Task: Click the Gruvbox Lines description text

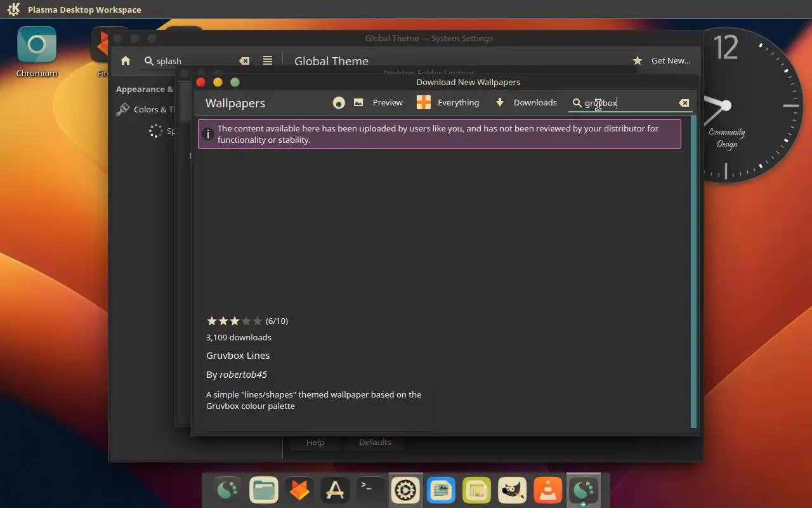Action: (x=313, y=400)
